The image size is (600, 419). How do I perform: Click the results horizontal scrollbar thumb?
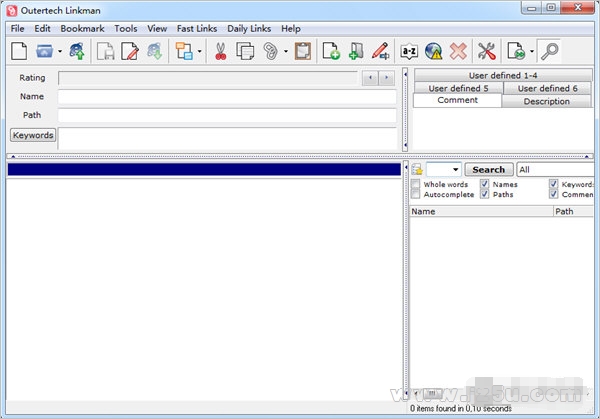coord(432,393)
